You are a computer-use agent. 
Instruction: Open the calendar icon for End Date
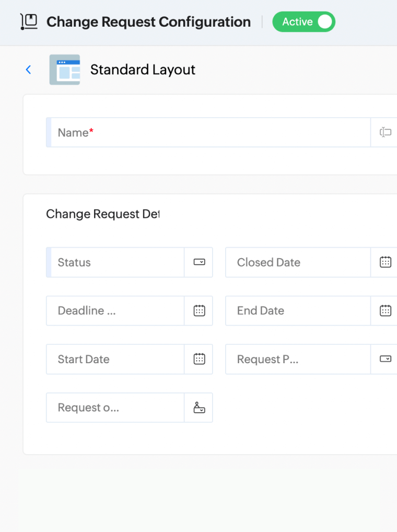click(385, 310)
